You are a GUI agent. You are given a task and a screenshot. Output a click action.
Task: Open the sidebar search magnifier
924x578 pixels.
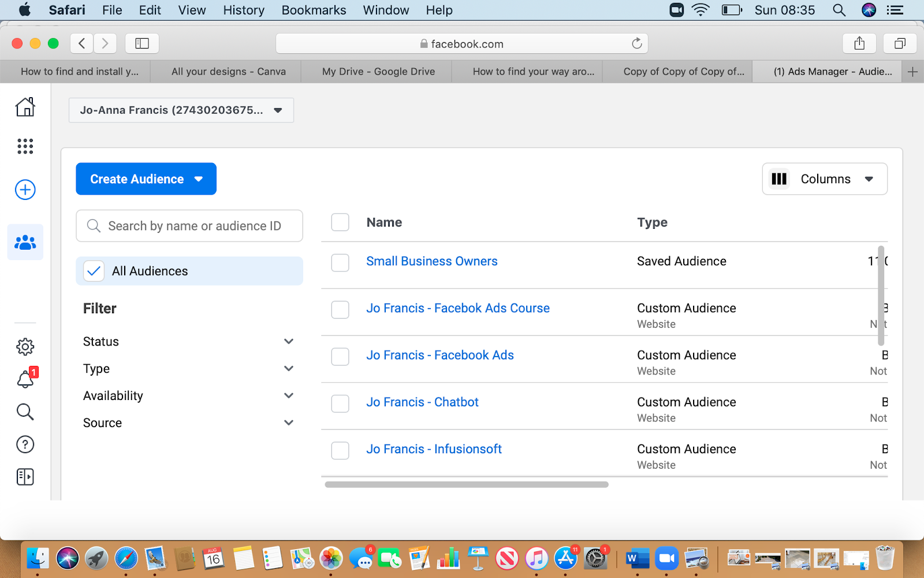pyautogui.click(x=25, y=412)
